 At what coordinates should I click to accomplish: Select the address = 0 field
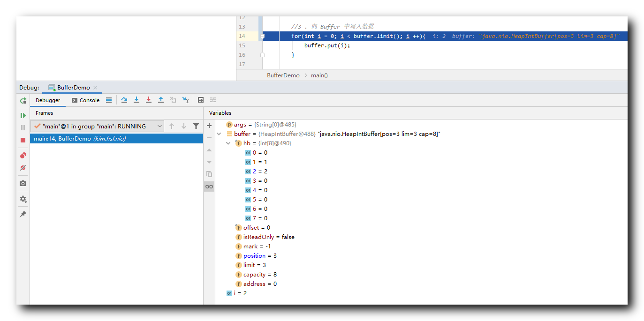421,284
